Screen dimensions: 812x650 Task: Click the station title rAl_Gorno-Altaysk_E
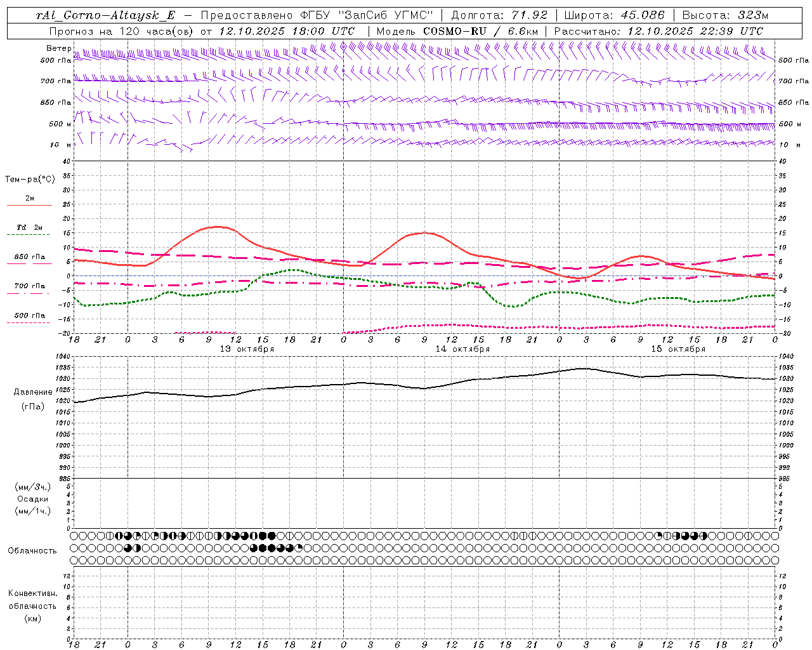(x=105, y=15)
